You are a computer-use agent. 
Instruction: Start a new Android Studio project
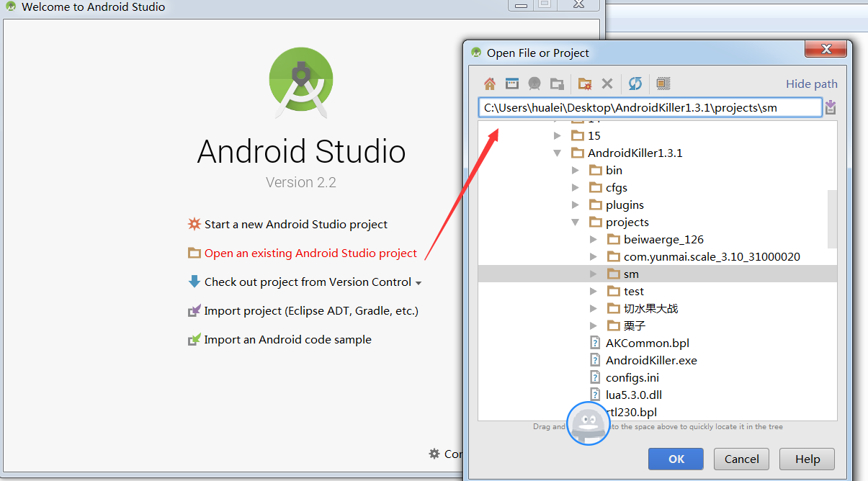pyautogui.click(x=296, y=224)
